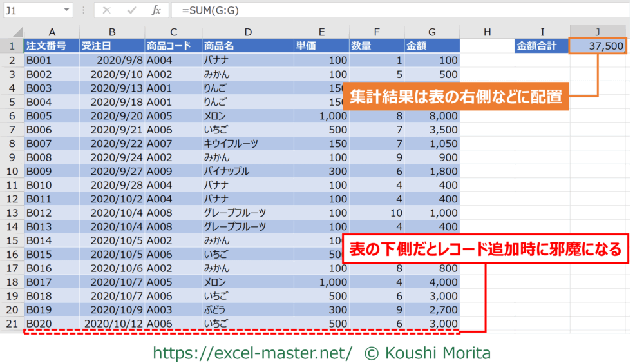Select the row 10 header

(12, 172)
